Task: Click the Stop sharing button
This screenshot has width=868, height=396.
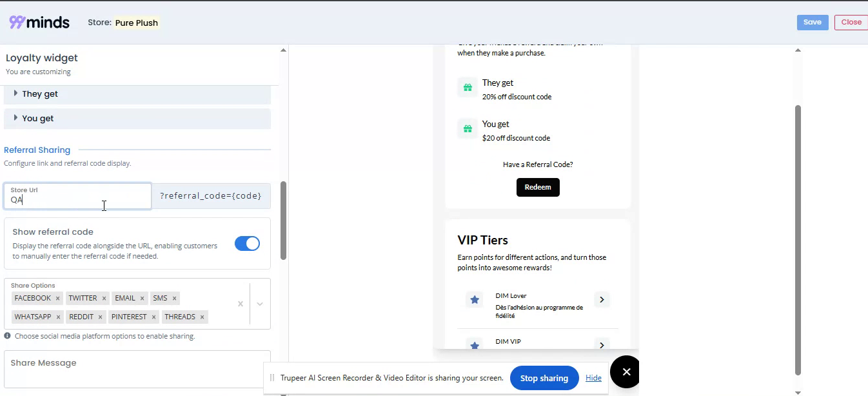Action: click(x=544, y=378)
